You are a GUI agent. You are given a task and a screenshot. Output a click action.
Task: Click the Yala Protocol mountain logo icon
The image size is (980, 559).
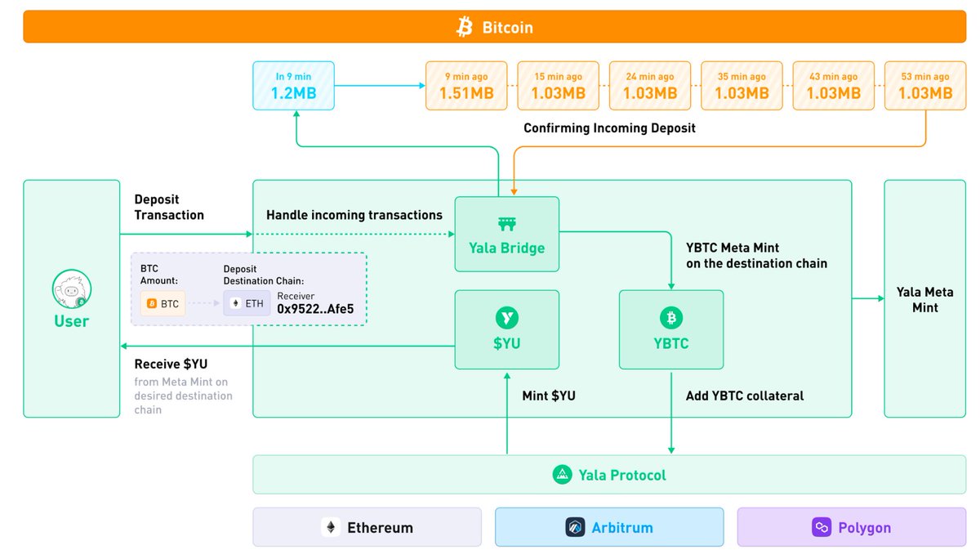tap(562, 475)
